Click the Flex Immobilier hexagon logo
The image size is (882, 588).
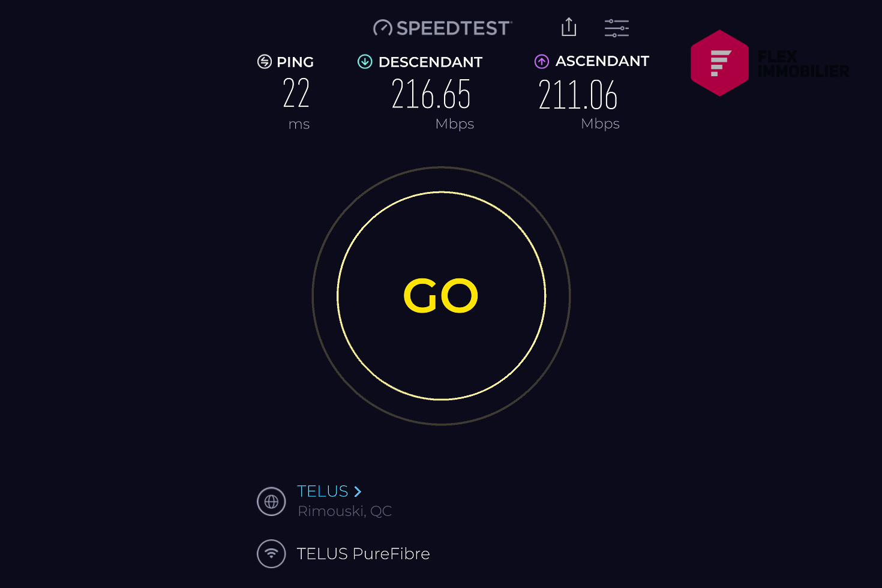point(719,63)
